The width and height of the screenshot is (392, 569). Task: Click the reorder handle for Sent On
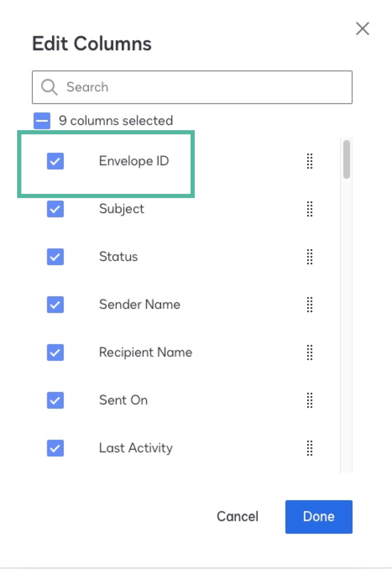[x=309, y=401]
